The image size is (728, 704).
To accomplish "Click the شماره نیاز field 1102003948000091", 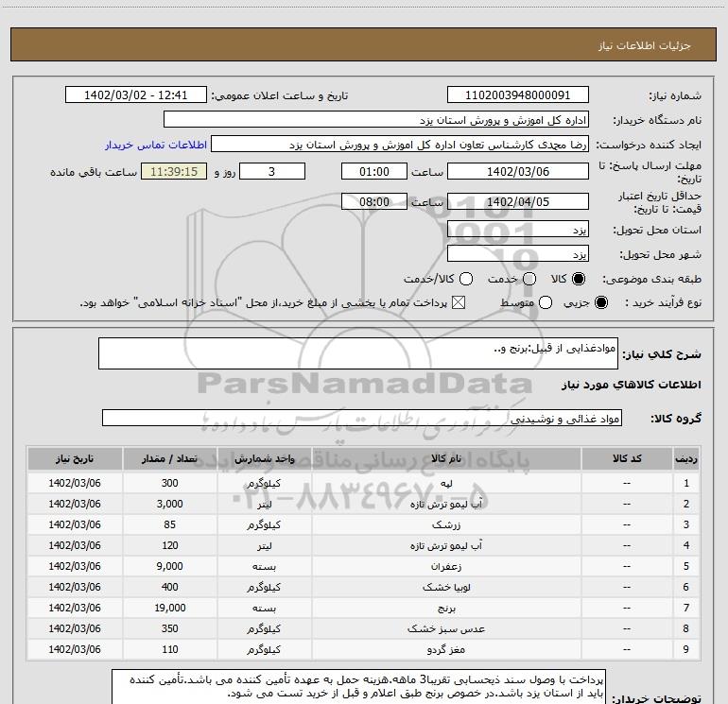I will click(518, 94).
